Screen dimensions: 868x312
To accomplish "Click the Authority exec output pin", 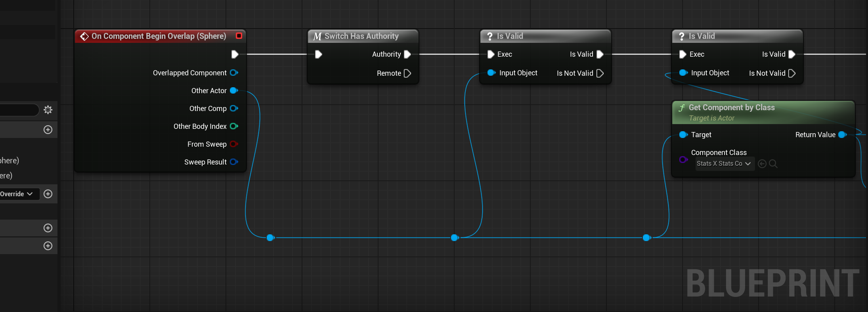I will tap(407, 54).
